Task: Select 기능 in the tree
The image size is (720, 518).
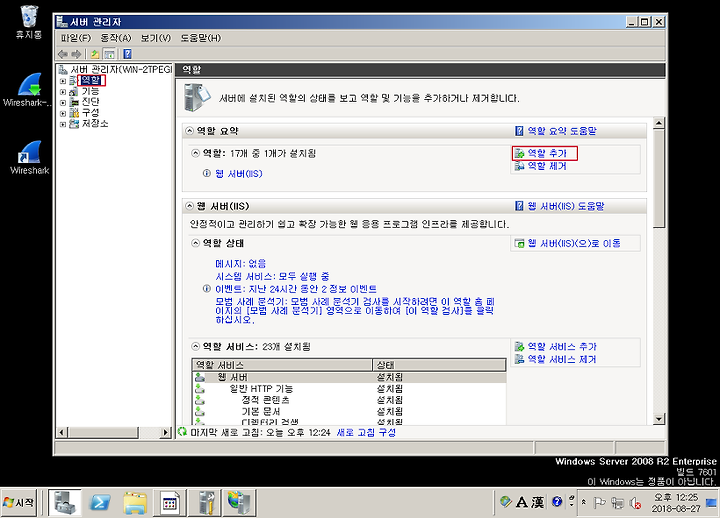Action: (90, 91)
